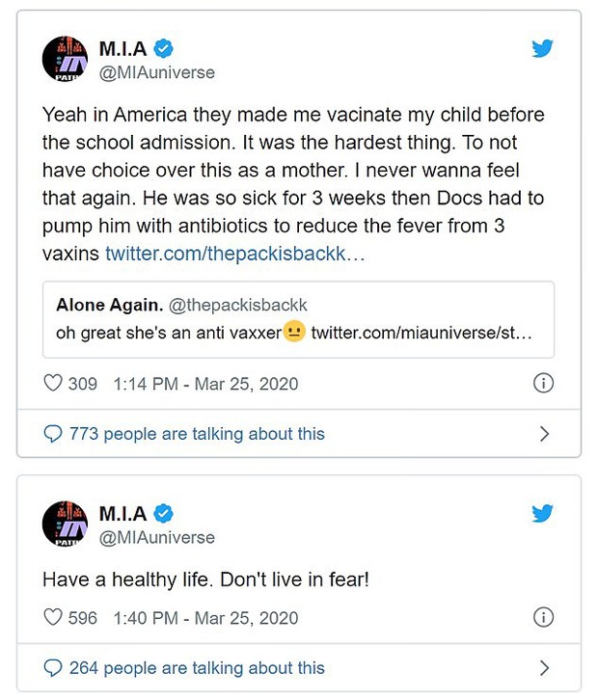The height and width of the screenshot is (700, 598).
Task: Open the twitter.com/thepackisbackk link
Action: [x=235, y=254]
